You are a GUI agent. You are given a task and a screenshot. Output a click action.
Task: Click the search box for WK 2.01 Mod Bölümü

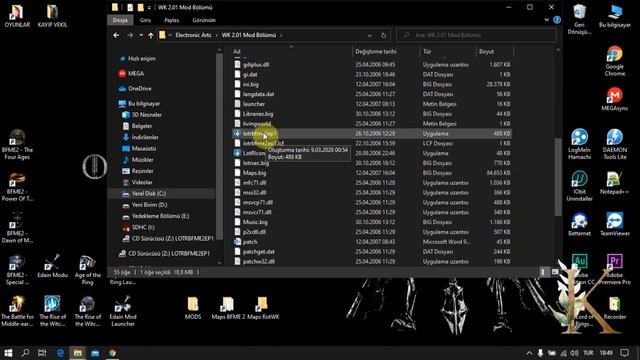[476, 35]
